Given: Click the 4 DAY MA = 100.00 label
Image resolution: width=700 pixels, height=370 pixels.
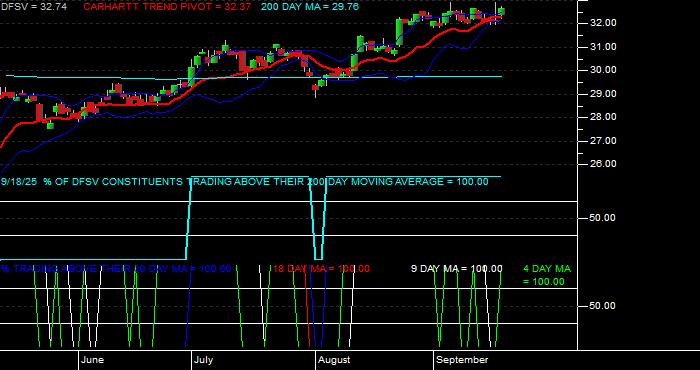Looking at the screenshot, I should coord(547,275).
